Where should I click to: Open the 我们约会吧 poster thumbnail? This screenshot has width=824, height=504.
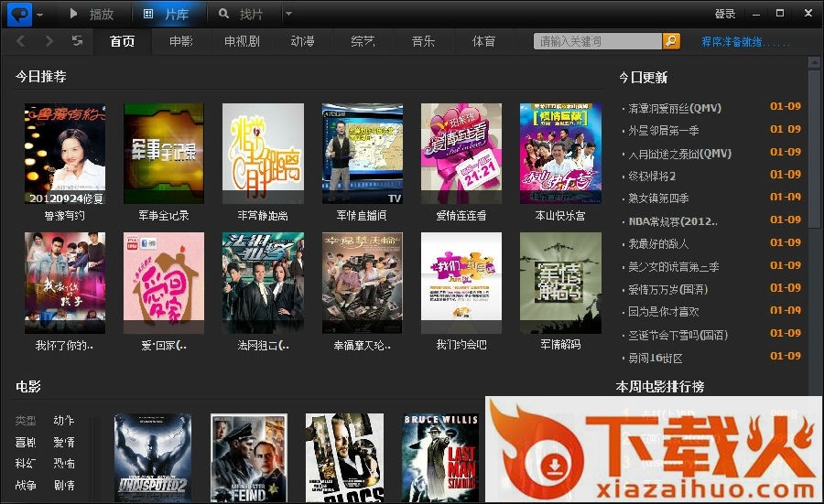(x=461, y=283)
